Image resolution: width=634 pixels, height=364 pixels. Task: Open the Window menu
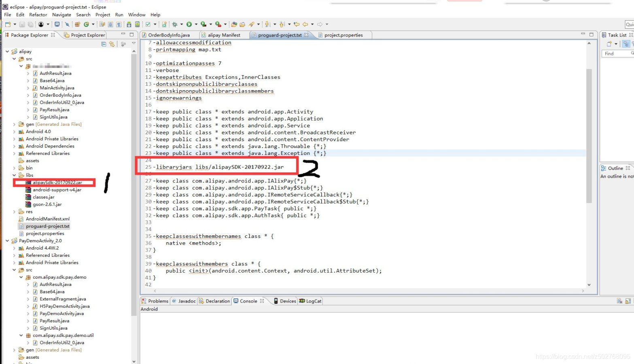(137, 15)
